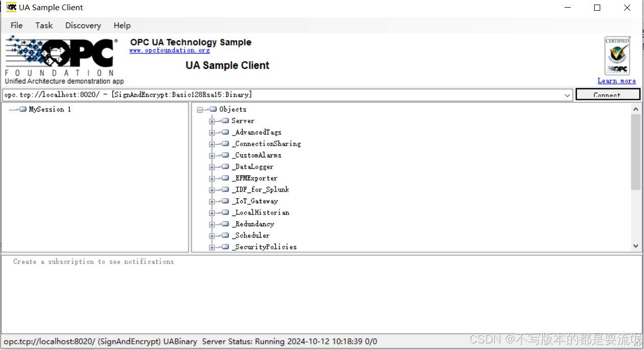Screen dimensions: 644x350
Task: Click the opc.tcp://localhost:8020/ status bar text
Action: click(49, 341)
